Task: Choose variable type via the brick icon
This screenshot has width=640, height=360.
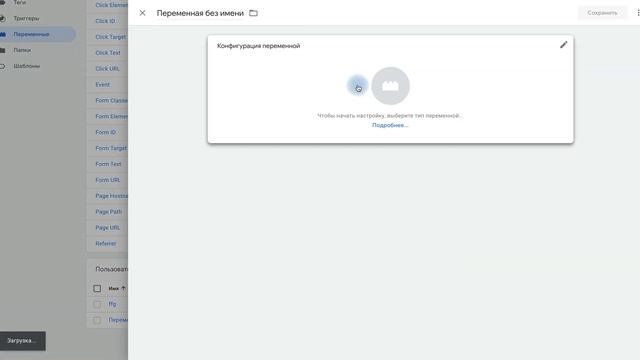Action: 390,86
